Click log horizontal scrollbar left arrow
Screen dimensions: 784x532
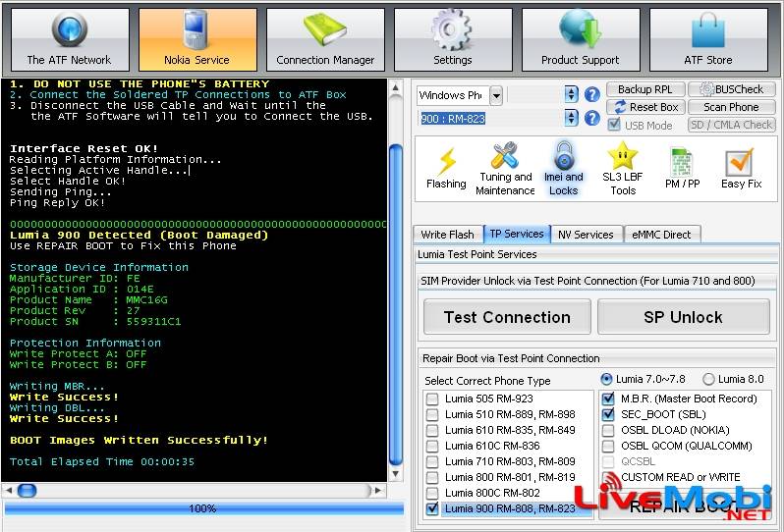9,491
